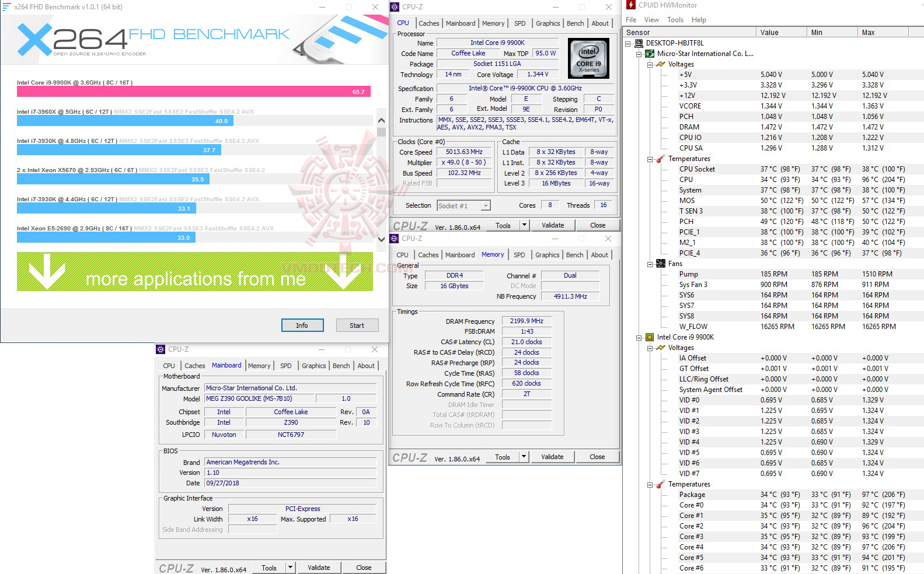Collapse the Micro-Star International node

coord(639,54)
